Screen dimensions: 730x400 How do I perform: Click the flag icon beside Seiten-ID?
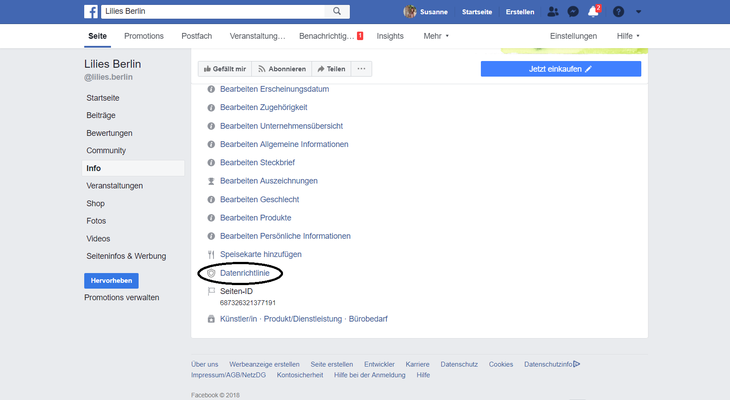coord(211,292)
